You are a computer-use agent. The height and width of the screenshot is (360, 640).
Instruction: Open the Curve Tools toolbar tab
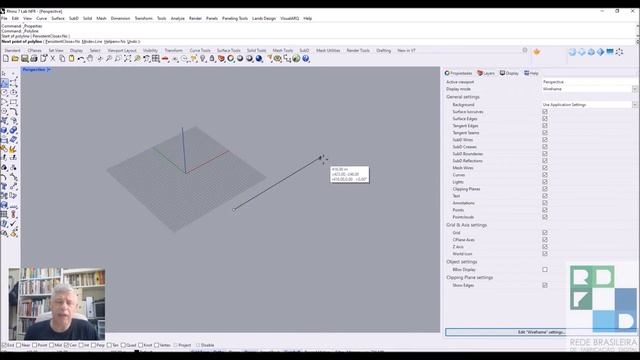click(200, 51)
